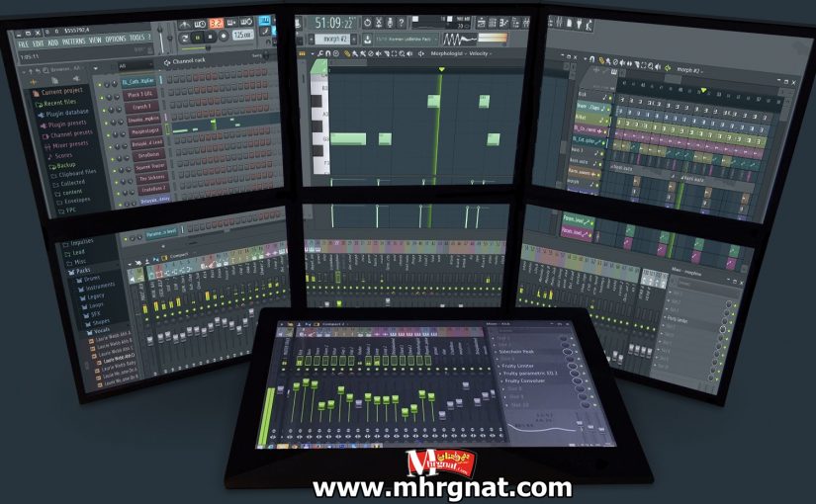816x504 pixels.
Task: Open the EDIT menu
Action: click(38, 43)
